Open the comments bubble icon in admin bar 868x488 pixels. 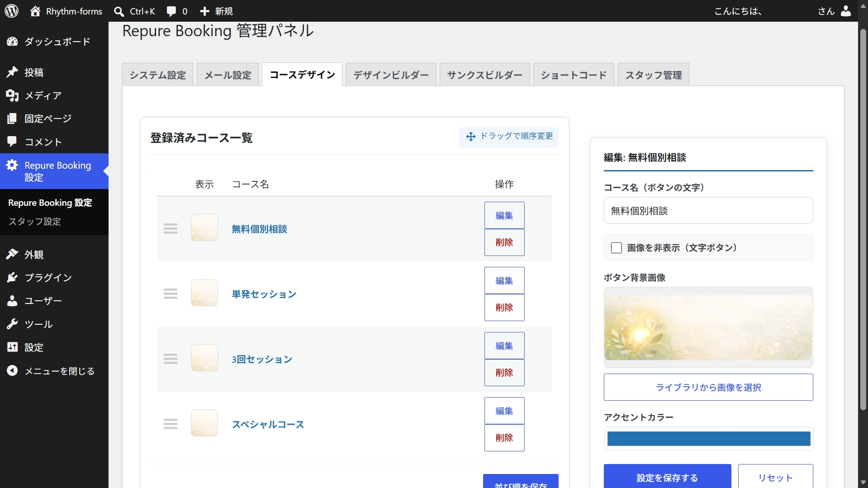pyautogui.click(x=171, y=11)
